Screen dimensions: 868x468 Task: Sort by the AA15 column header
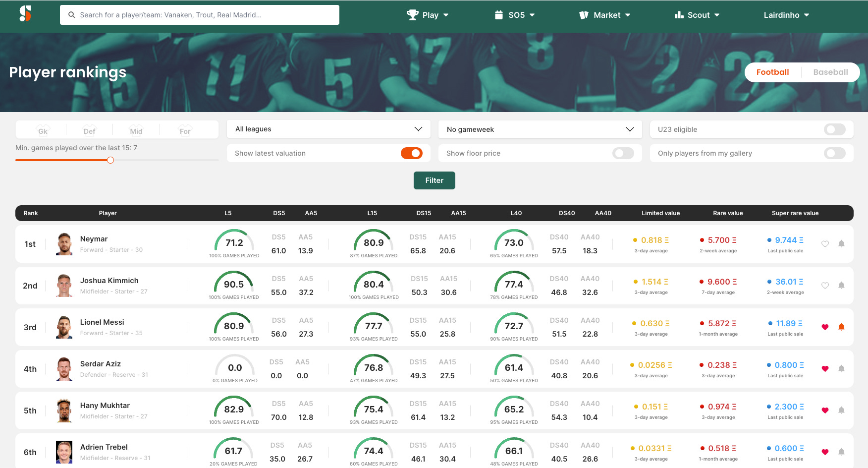pos(458,213)
